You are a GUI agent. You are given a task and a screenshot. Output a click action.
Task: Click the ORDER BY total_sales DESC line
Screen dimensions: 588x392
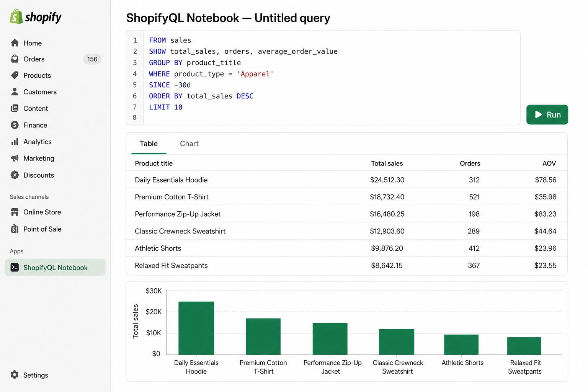[x=201, y=96]
